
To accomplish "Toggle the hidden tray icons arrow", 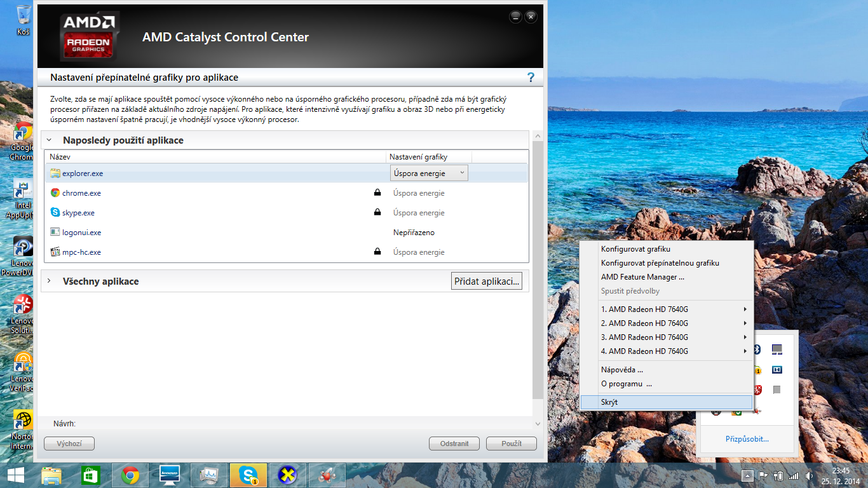I will point(747,475).
